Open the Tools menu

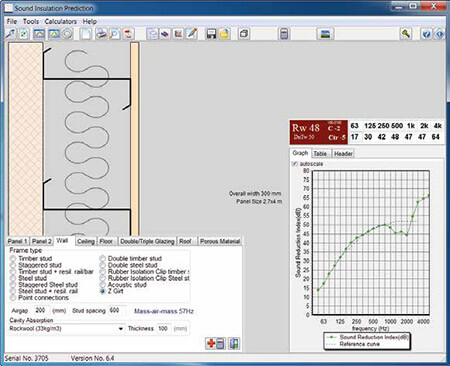click(x=31, y=21)
